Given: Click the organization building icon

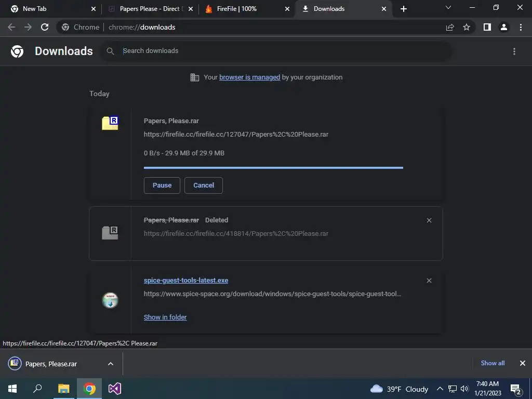Looking at the screenshot, I should point(194,77).
